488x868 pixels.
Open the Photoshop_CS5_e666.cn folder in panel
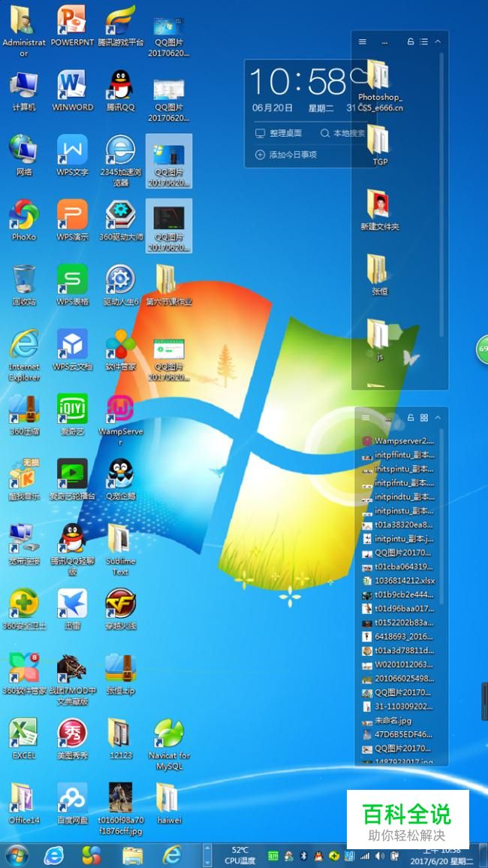tap(380, 86)
